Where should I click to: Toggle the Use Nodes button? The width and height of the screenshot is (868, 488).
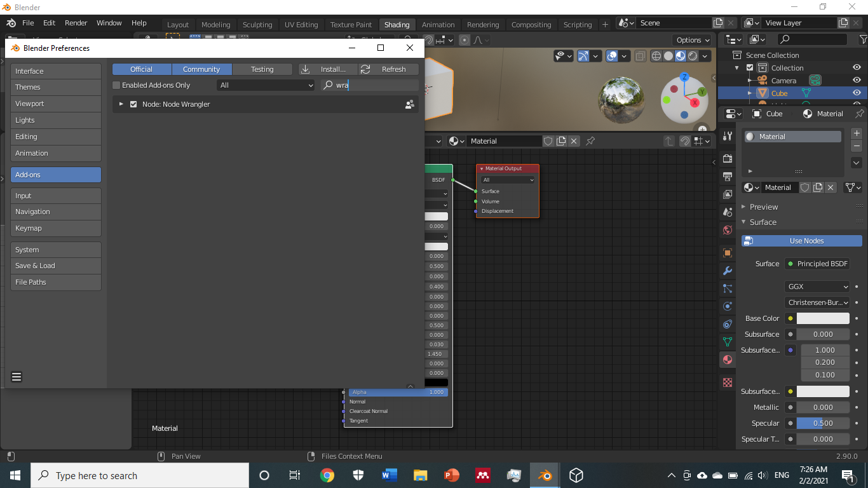[802, 241]
